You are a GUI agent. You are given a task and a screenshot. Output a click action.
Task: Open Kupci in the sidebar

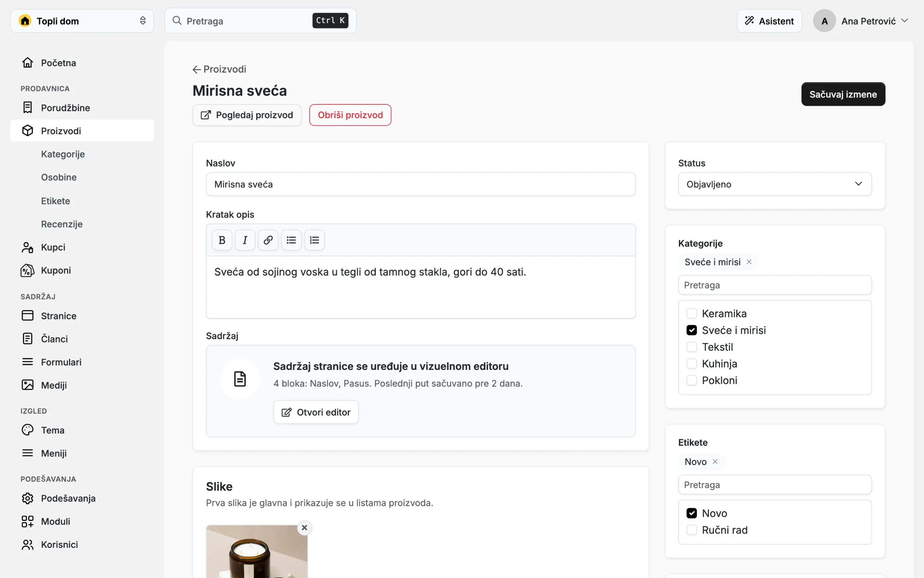(82, 247)
